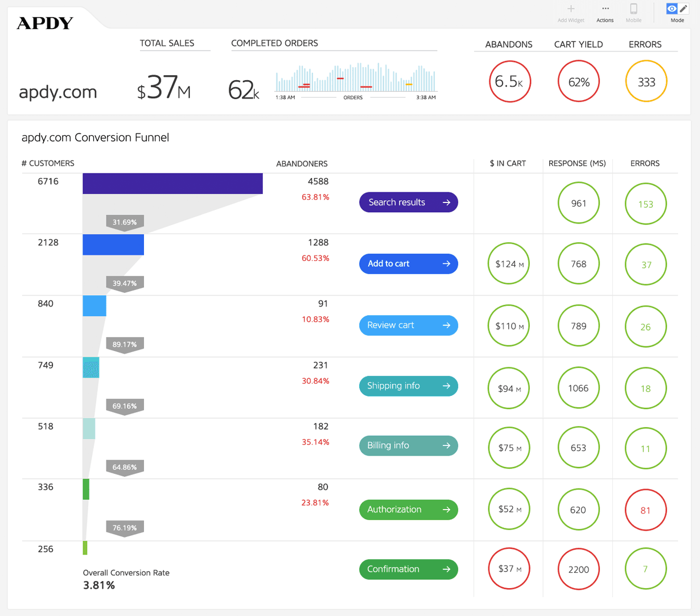Click the Add Widget plus icon
This screenshot has height=616, width=700.
[x=571, y=9]
